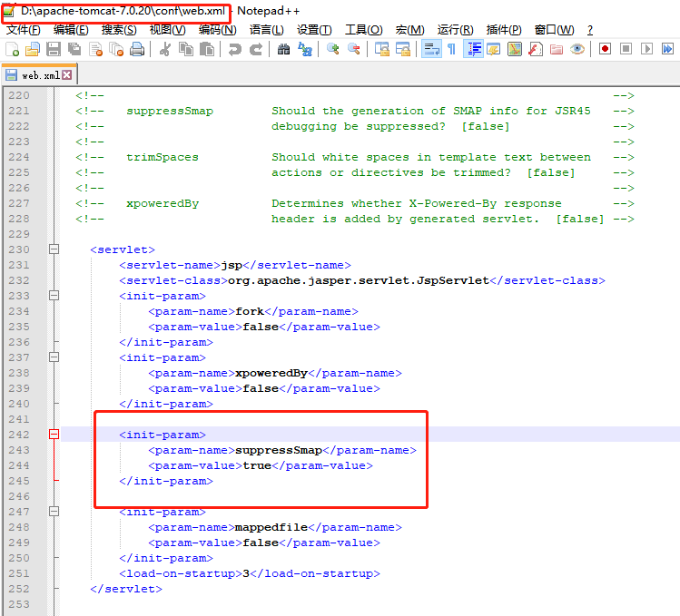Viewport: 680px width, 616px height.
Task: Open the Function List icon
Action: pos(536,49)
